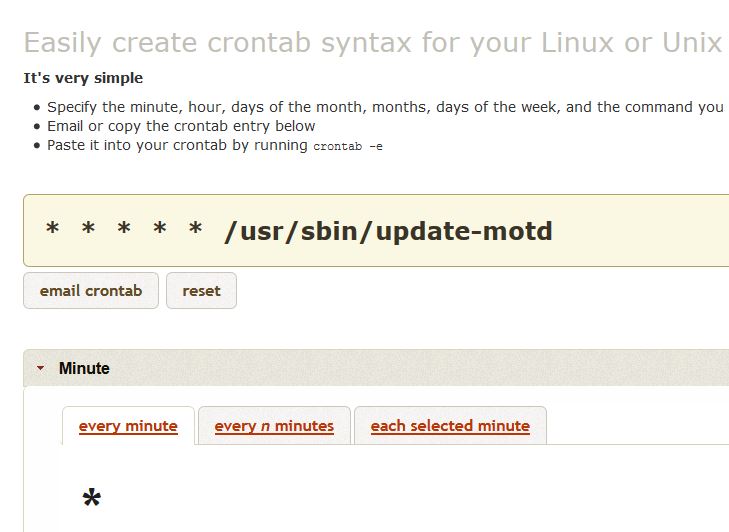Image resolution: width=729 pixels, height=532 pixels.
Task: Reset the crontab entry
Action: coord(201,291)
